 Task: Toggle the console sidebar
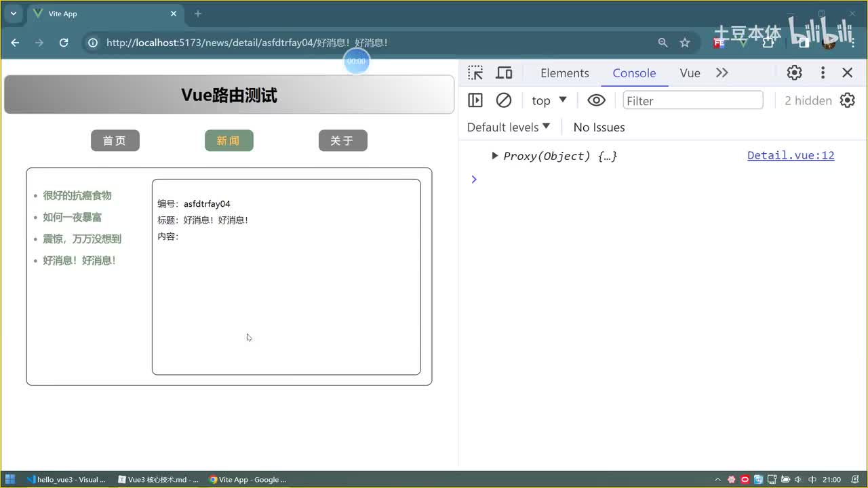[x=475, y=100]
